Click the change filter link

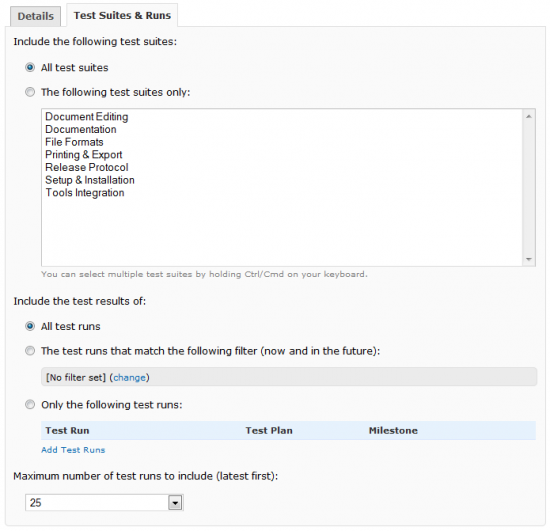(x=129, y=377)
